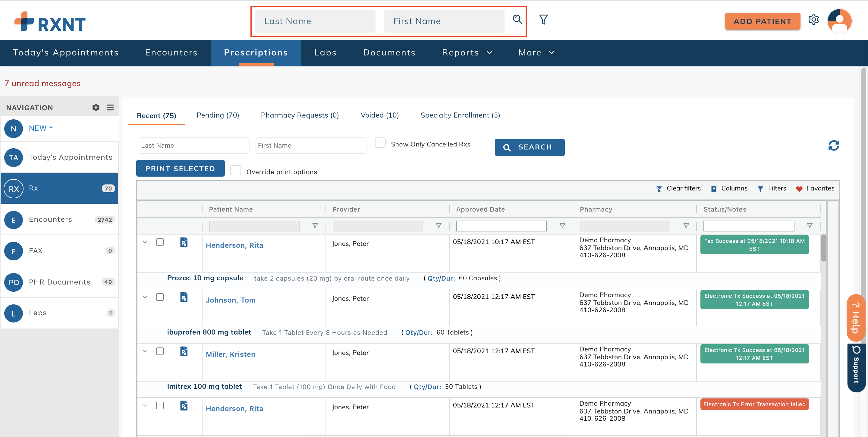Click the Clear filters icon above the grid
The image size is (868, 437).
point(659,189)
